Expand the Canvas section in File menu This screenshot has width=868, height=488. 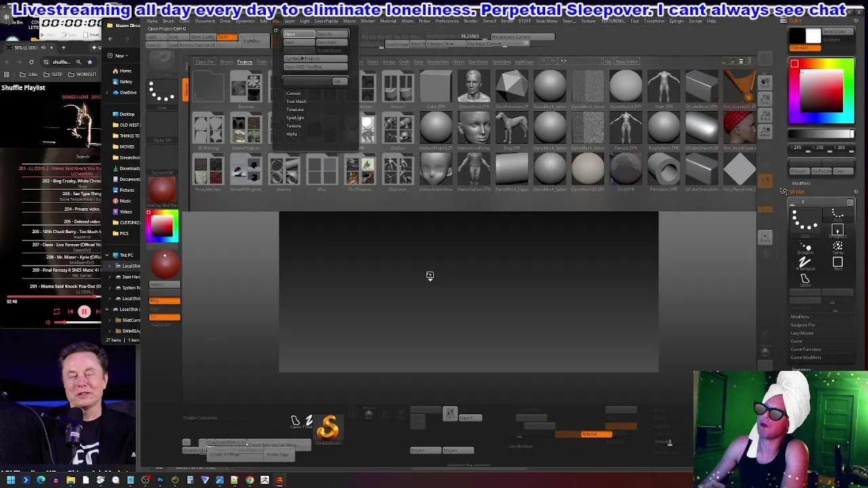pyautogui.click(x=293, y=94)
